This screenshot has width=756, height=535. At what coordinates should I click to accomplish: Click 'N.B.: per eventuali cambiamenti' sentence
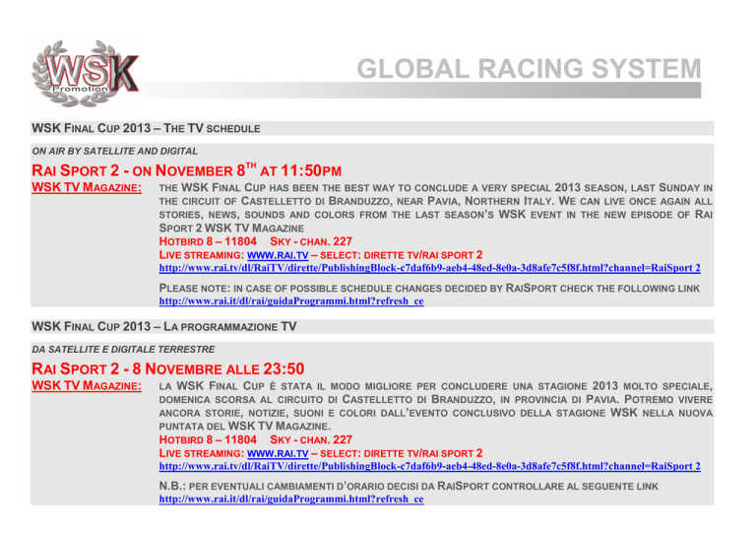[409, 487]
